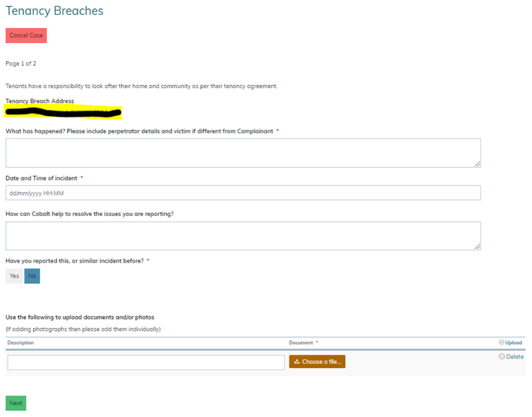Select No for previously reported incident
This screenshot has height=417, width=532.
click(32, 276)
